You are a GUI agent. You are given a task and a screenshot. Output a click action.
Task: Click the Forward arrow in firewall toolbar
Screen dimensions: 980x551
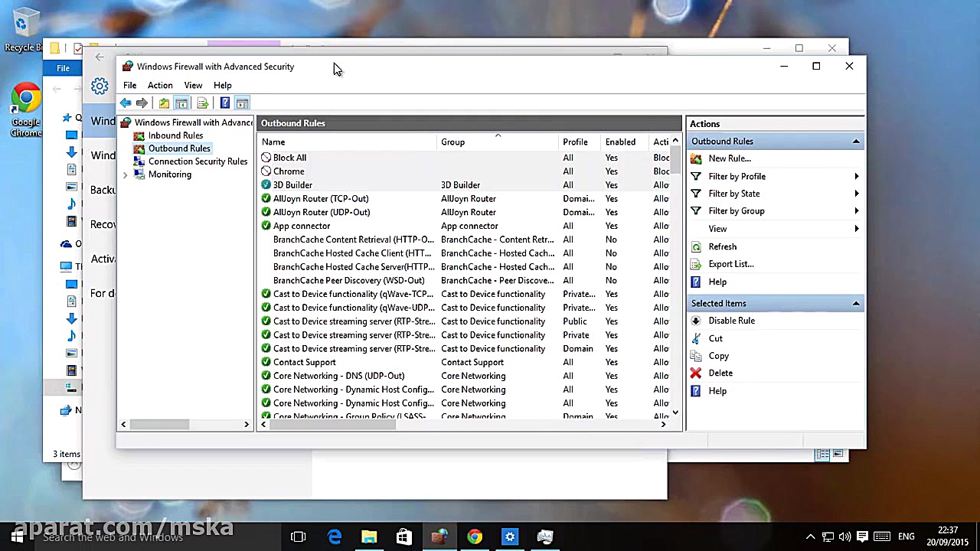click(x=142, y=103)
